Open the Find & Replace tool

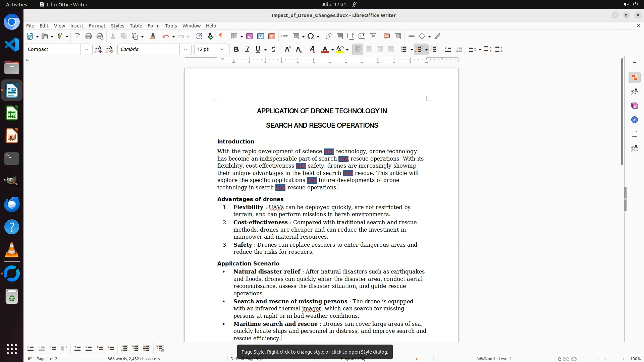tap(199, 37)
